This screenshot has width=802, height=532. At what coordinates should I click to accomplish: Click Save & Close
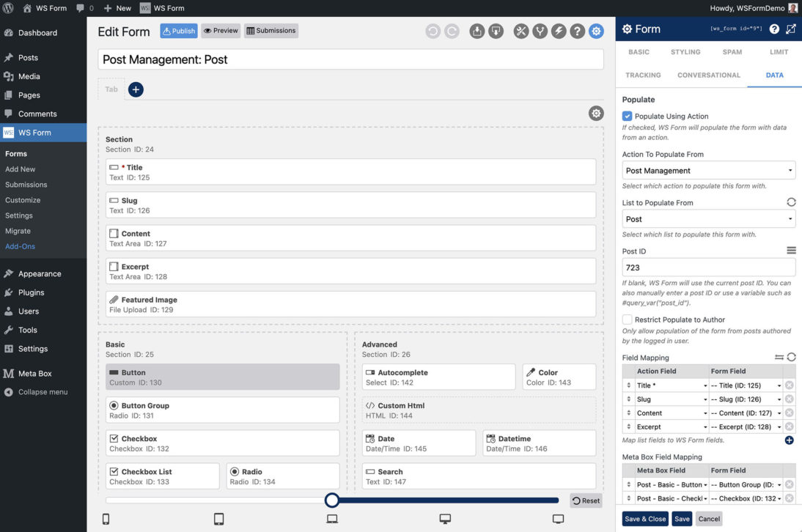645,519
